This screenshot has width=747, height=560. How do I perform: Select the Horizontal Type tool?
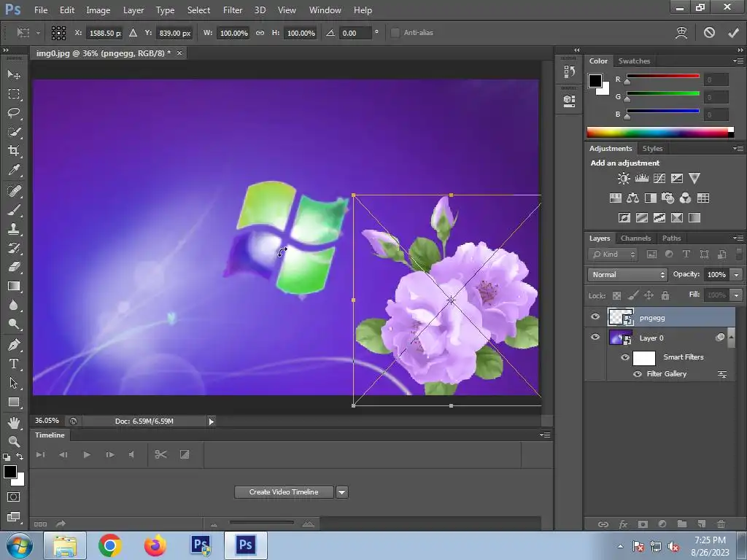tap(14, 364)
